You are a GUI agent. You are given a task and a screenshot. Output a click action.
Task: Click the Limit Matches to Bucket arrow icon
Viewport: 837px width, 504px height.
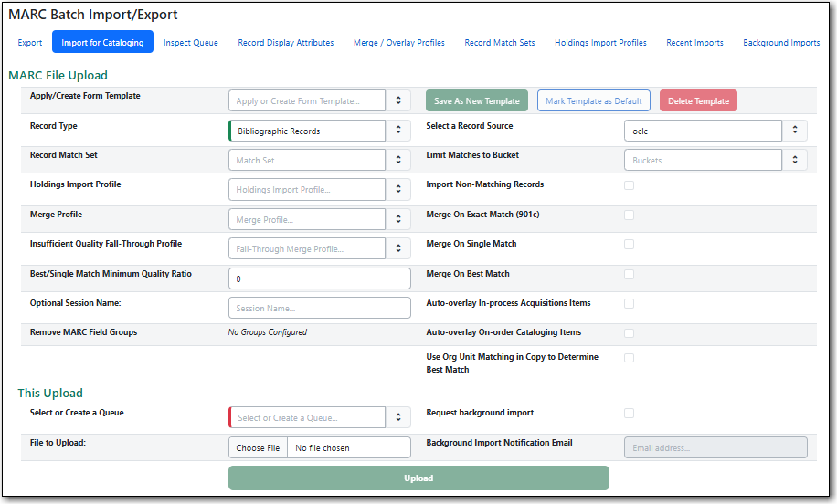point(795,160)
